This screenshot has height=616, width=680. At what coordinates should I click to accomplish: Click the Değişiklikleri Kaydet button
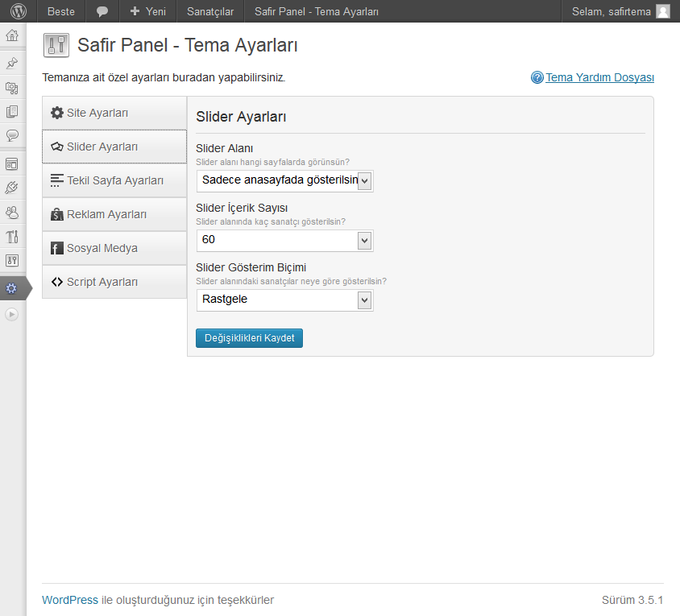click(250, 338)
